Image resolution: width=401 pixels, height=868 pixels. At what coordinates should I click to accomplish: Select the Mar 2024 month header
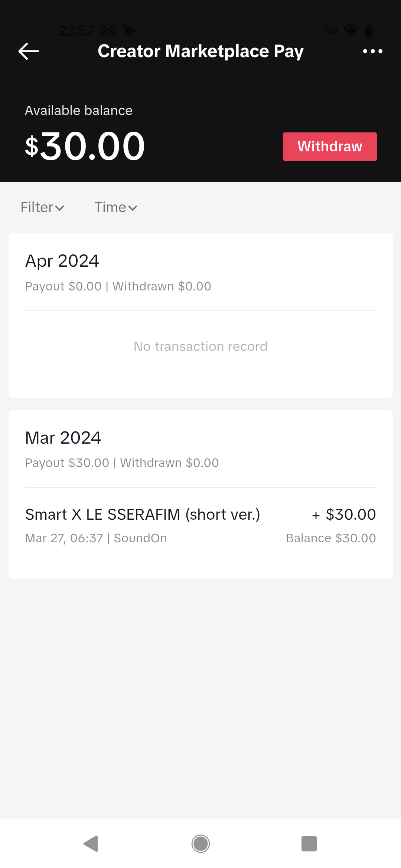coord(63,438)
